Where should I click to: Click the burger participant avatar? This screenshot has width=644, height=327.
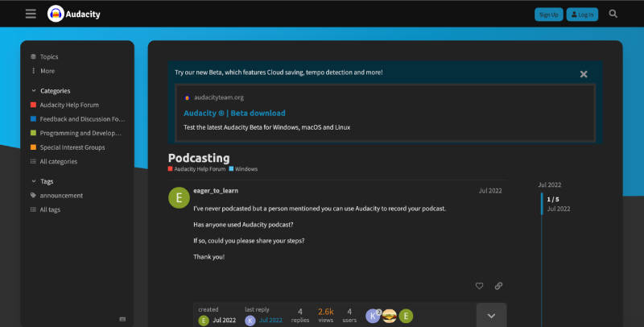[x=390, y=316]
